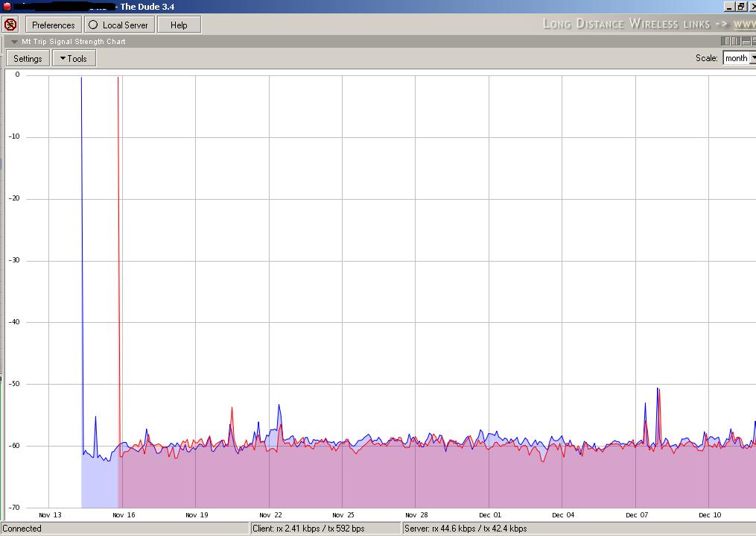Viewport: 756px width, 536px height.
Task: Toggle the Local Server button
Action: coord(120,25)
